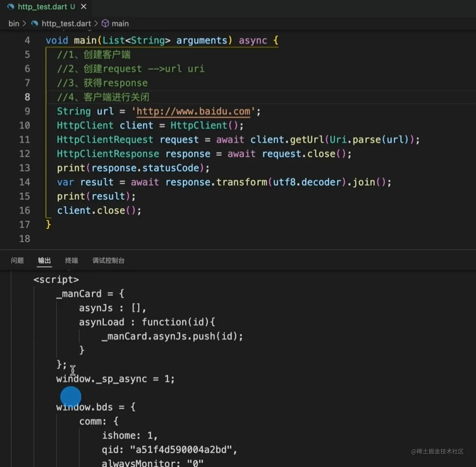
Task: Switch to the 输出 panel tab
Action: point(44,261)
